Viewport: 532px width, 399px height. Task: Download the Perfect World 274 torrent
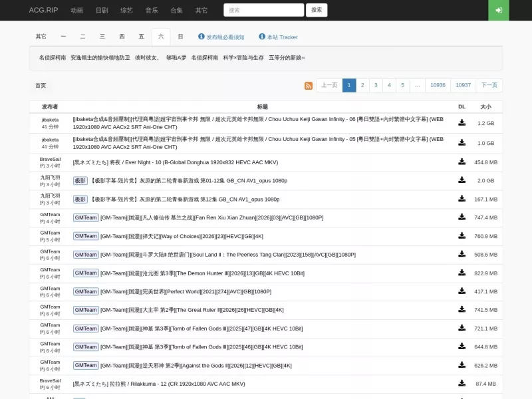tap(462, 291)
